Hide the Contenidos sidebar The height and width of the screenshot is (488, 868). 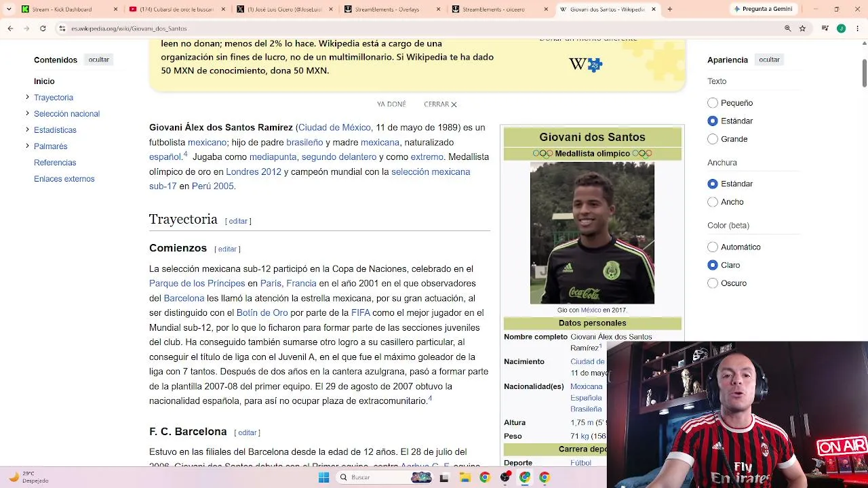tap(98, 60)
